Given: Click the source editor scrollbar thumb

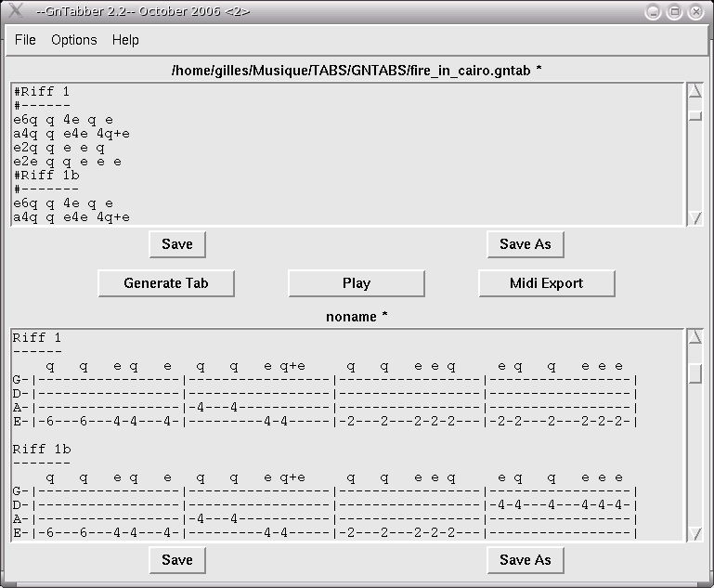Looking at the screenshot, I should point(695,116).
